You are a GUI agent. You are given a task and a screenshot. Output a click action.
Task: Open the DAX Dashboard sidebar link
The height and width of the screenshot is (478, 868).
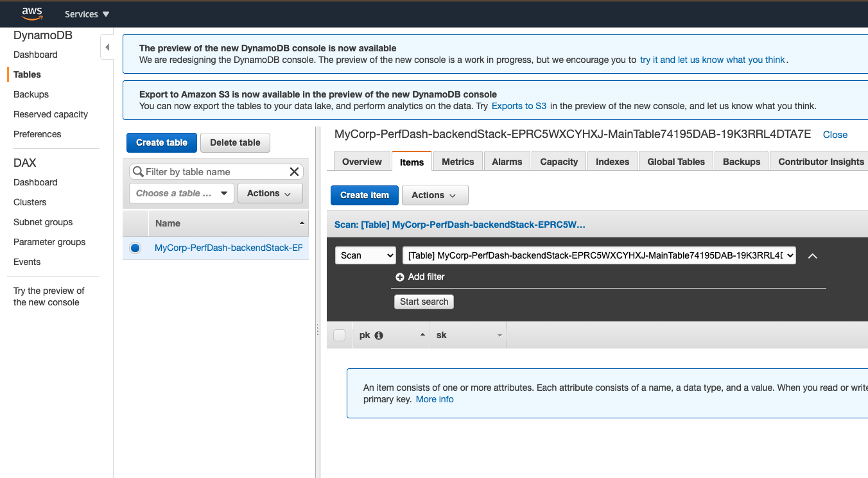pyautogui.click(x=35, y=182)
